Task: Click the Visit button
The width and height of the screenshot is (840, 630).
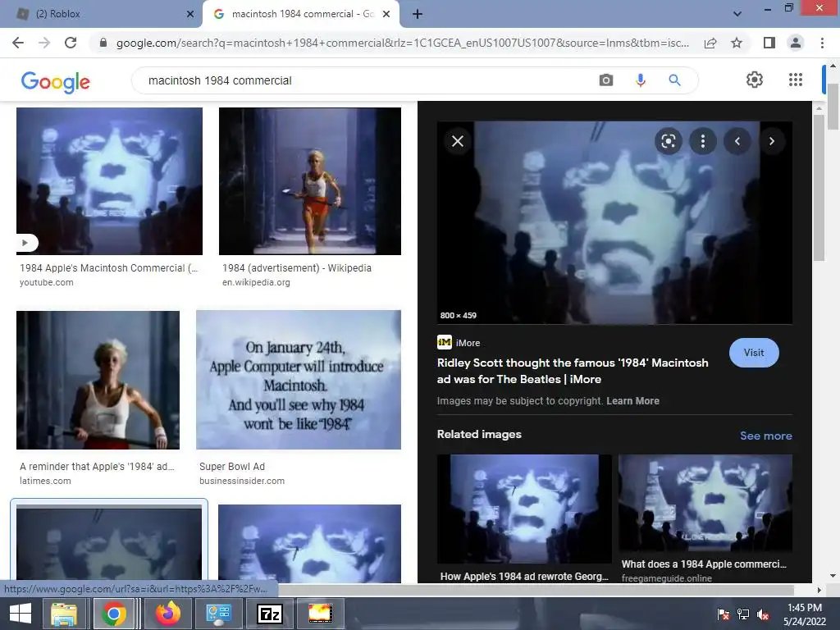Action: (x=754, y=353)
